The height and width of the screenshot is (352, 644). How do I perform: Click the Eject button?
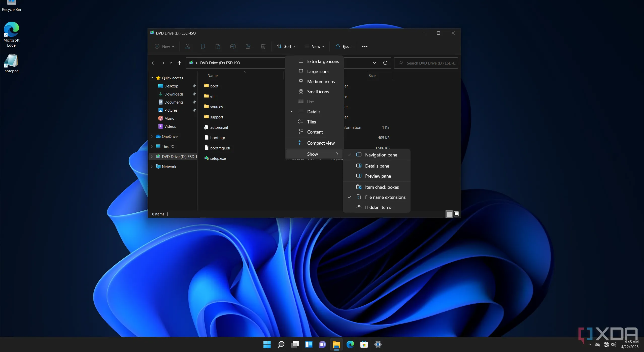(343, 46)
